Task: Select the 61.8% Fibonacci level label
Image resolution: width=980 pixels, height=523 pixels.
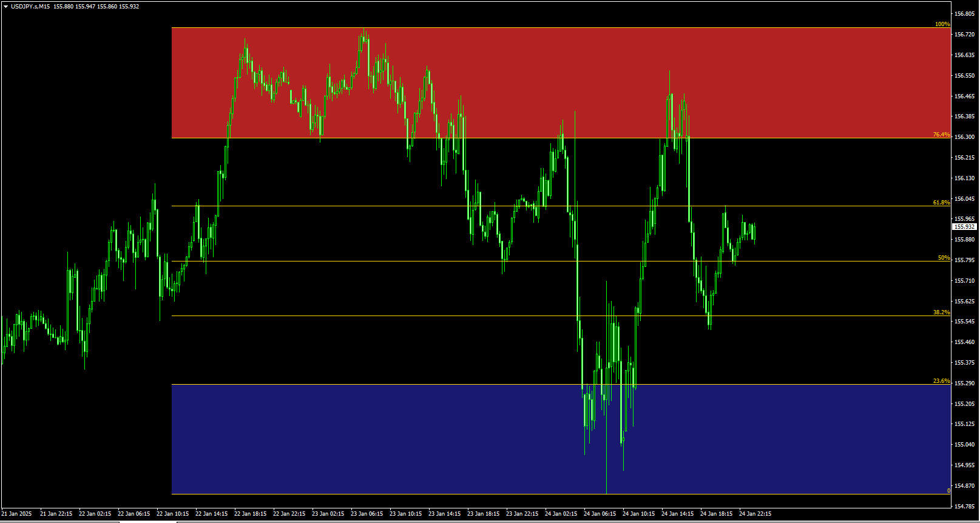Action: [x=942, y=203]
